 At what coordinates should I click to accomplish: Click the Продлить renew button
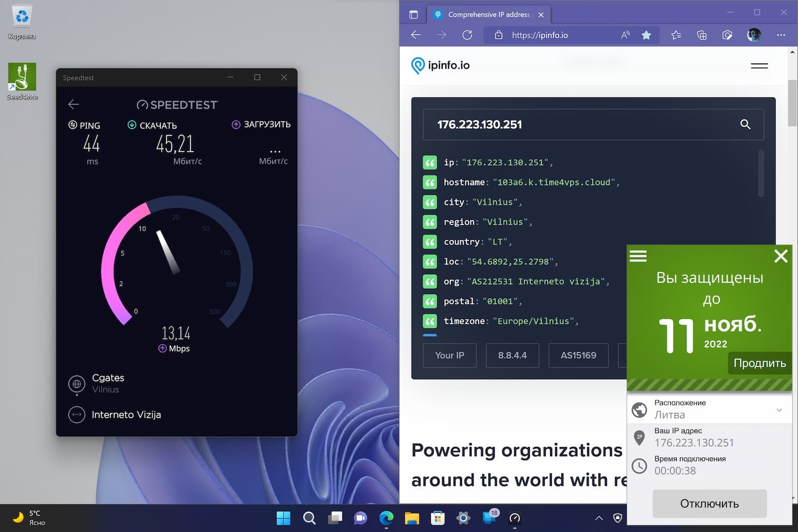coord(760,363)
